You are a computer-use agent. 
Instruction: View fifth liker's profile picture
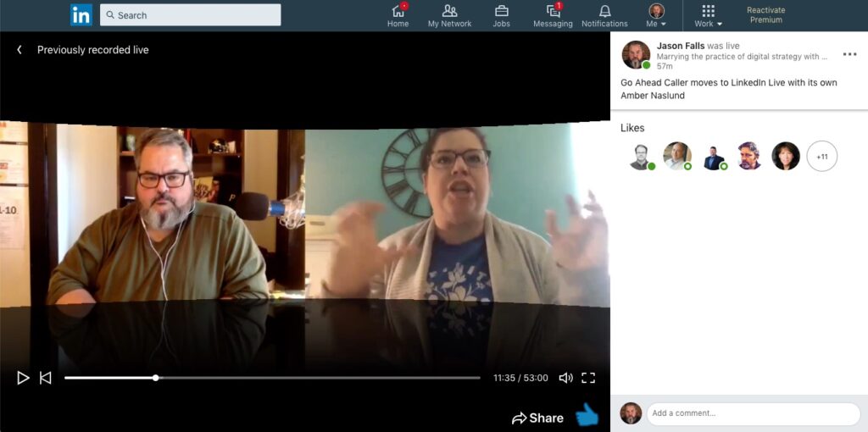pos(786,156)
